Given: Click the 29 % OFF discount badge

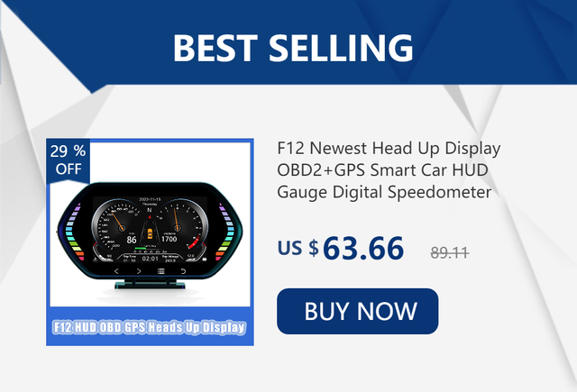Looking at the screenshot, I should (69, 160).
